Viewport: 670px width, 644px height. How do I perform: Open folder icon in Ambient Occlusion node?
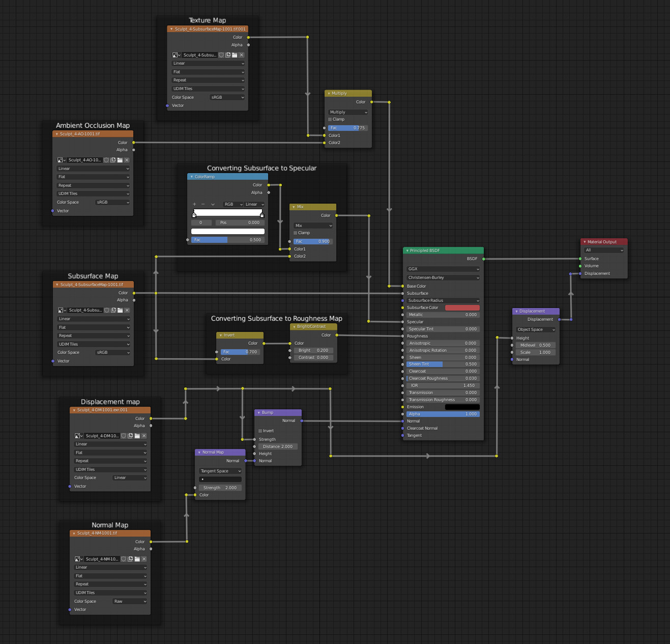(x=120, y=160)
